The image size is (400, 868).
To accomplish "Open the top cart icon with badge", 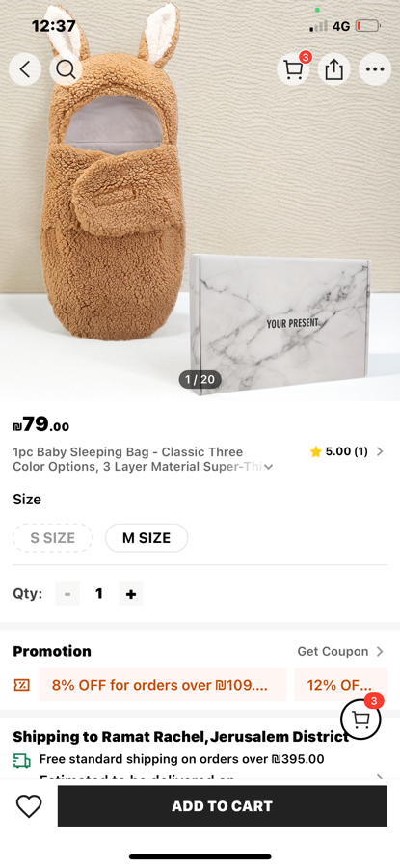I will 293,69.
